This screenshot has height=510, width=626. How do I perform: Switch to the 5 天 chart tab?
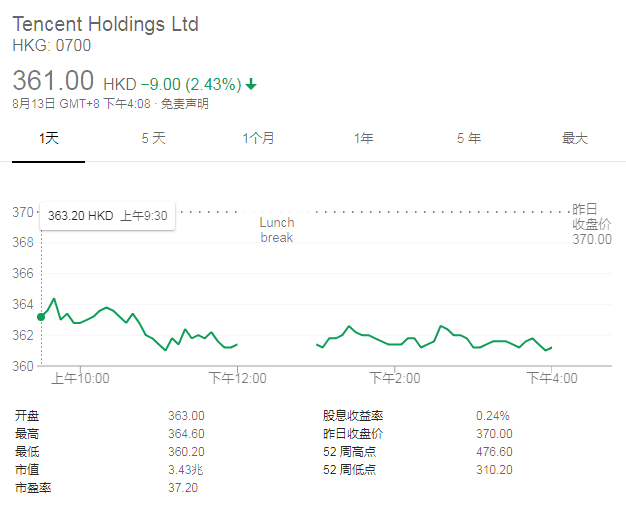pos(153,138)
